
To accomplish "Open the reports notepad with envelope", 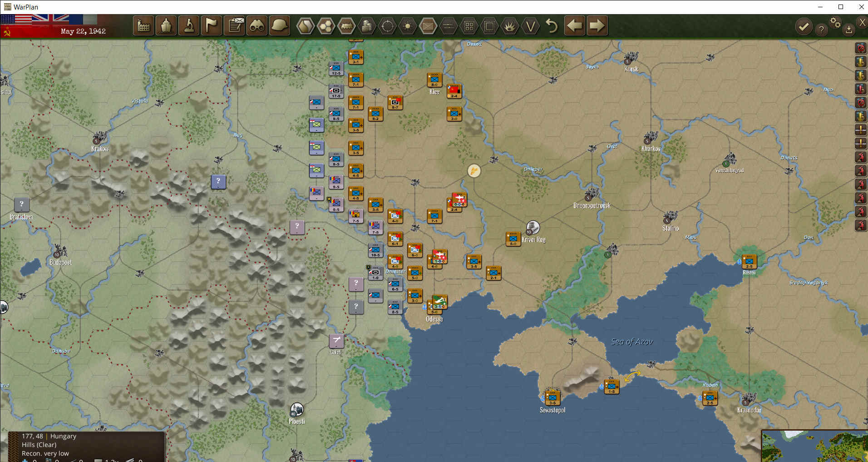I will coord(234,26).
